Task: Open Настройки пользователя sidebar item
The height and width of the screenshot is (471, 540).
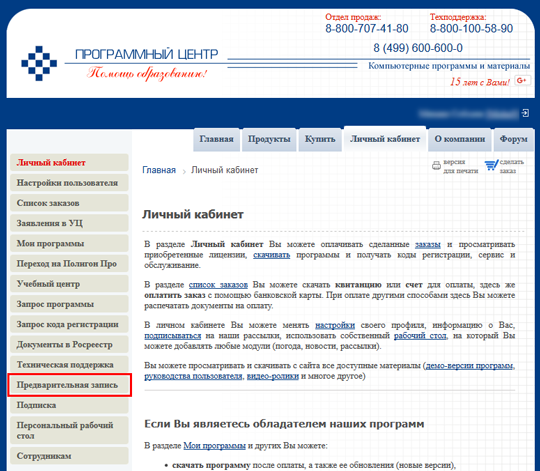Action: [69, 183]
